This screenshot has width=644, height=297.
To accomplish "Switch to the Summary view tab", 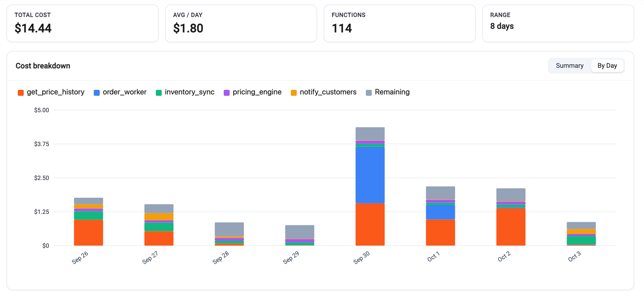I will pyautogui.click(x=569, y=66).
